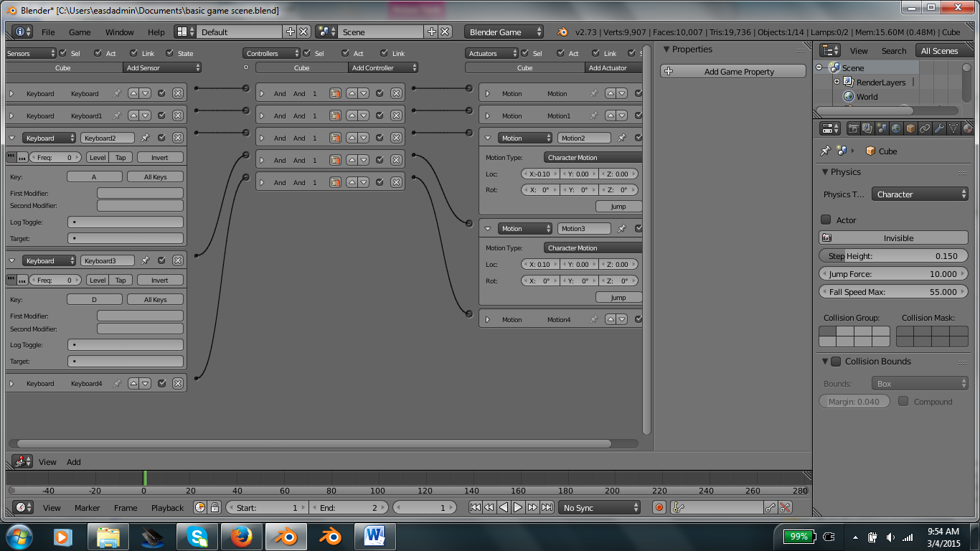Move the Motion4 actuator up
The image size is (980, 551).
click(x=611, y=319)
